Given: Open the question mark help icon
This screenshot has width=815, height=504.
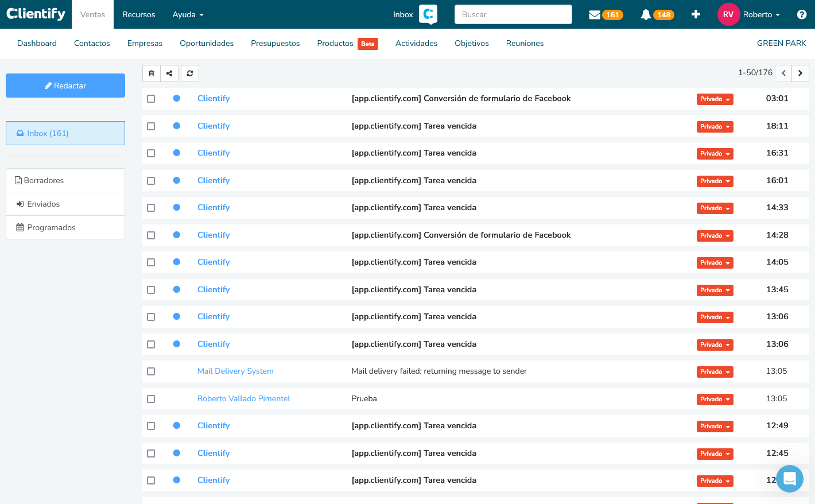Looking at the screenshot, I should [x=802, y=14].
